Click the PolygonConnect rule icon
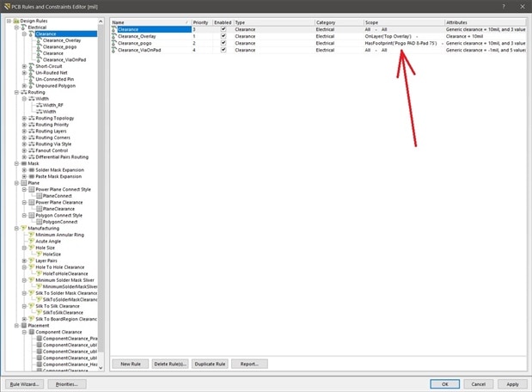Viewport: 532px width, 392px height. [40, 222]
